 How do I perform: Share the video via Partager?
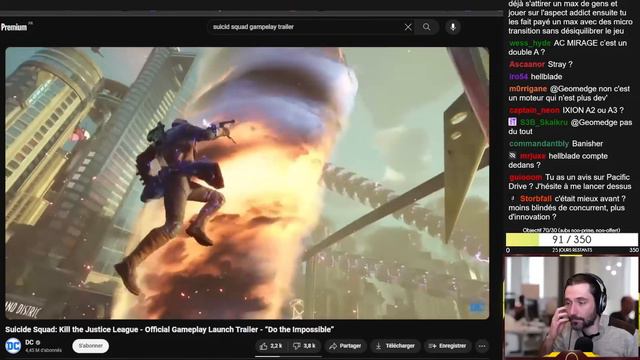(x=345, y=346)
